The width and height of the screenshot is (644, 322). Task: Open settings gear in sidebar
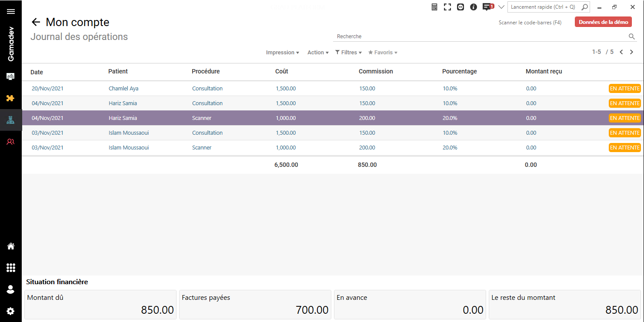click(11, 311)
